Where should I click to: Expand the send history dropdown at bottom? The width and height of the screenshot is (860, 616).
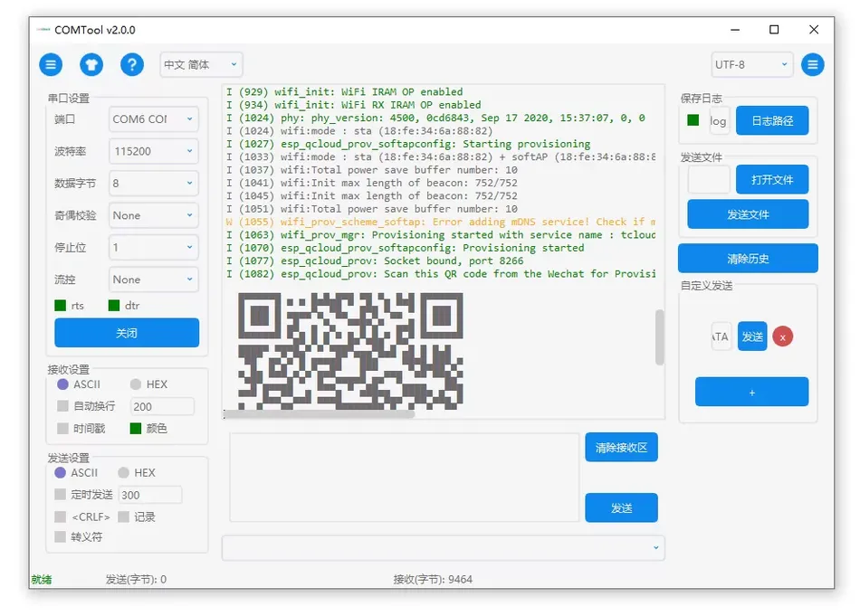pos(655,547)
